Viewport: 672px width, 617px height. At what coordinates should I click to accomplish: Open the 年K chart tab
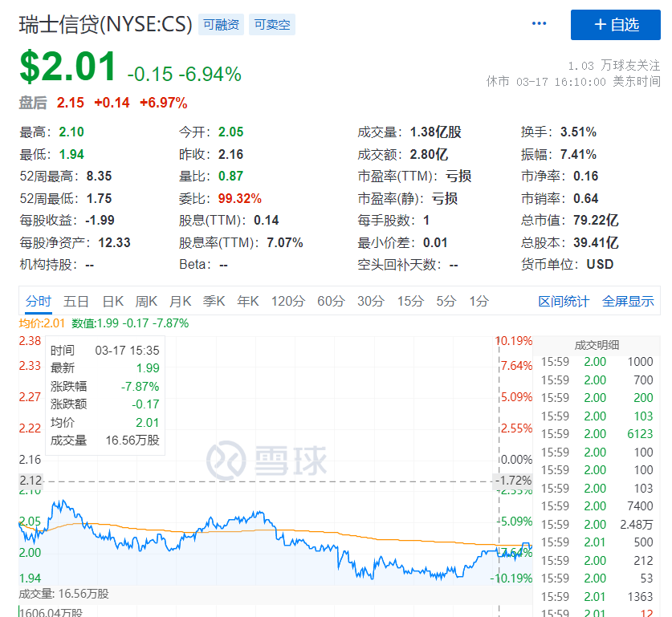[x=248, y=302]
